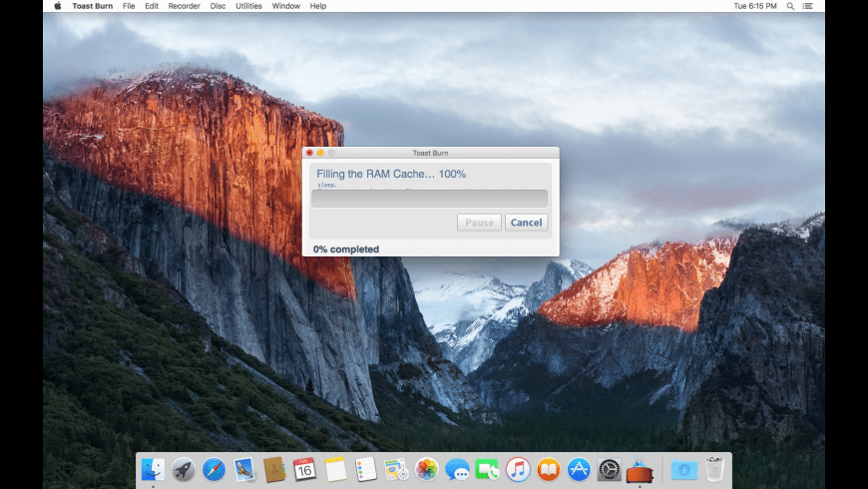This screenshot has width=868, height=489.
Task: Click the clock showing Tue 6:15 PM
Action: (x=755, y=6)
